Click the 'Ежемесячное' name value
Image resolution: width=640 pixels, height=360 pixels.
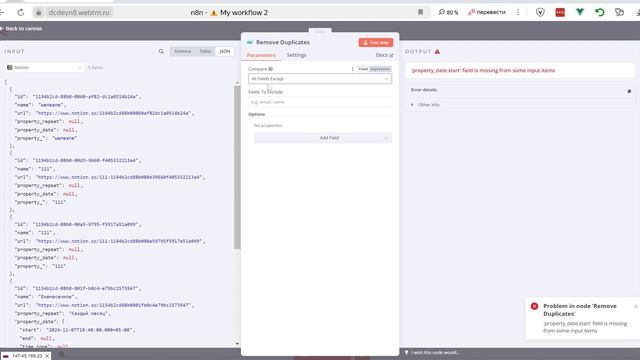(57, 297)
